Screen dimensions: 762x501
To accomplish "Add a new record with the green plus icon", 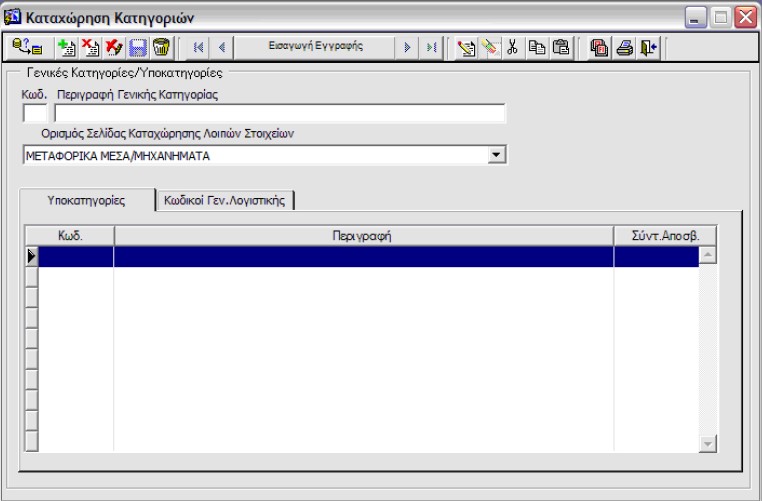I will [67, 47].
